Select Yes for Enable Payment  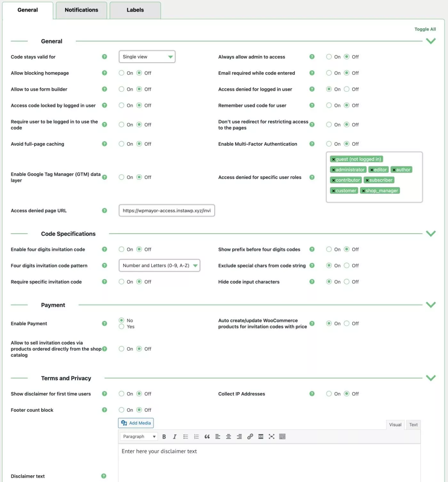coord(122,327)
